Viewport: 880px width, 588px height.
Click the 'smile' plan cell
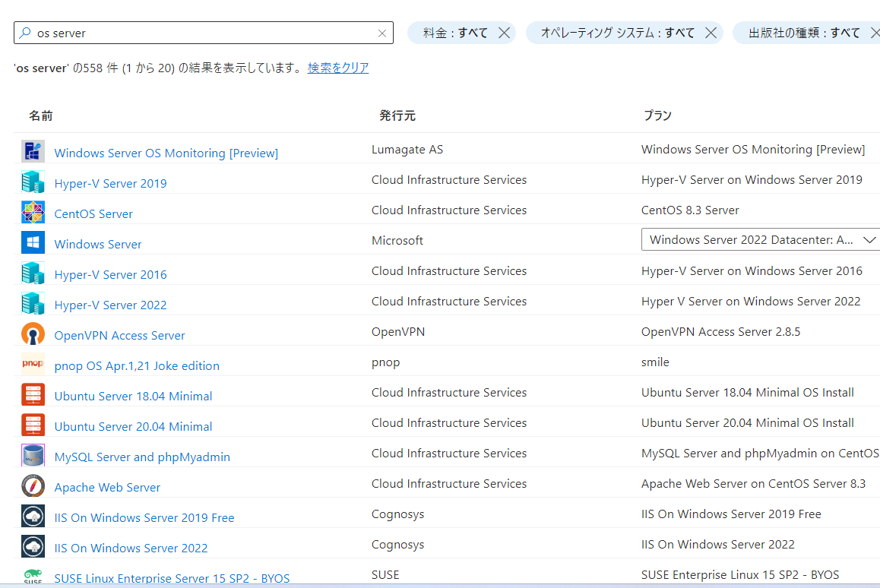[x=656, y=362]
